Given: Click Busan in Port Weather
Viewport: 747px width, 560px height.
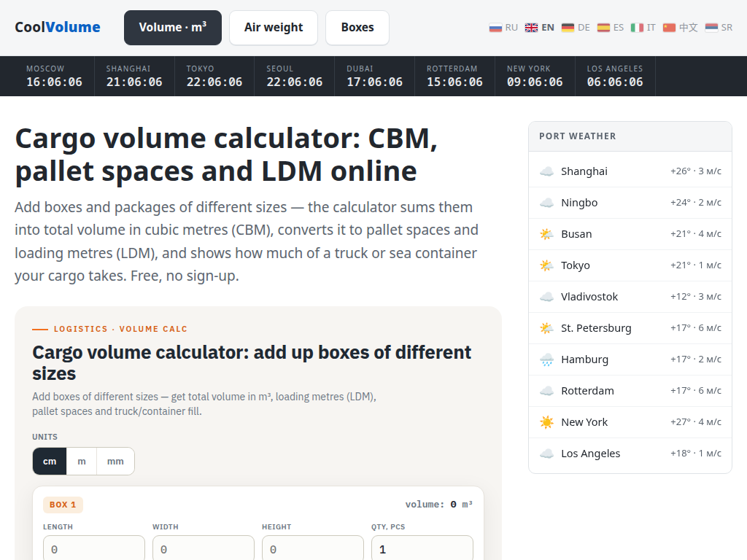Looking at the screenshot, I should tap(576, 234).
